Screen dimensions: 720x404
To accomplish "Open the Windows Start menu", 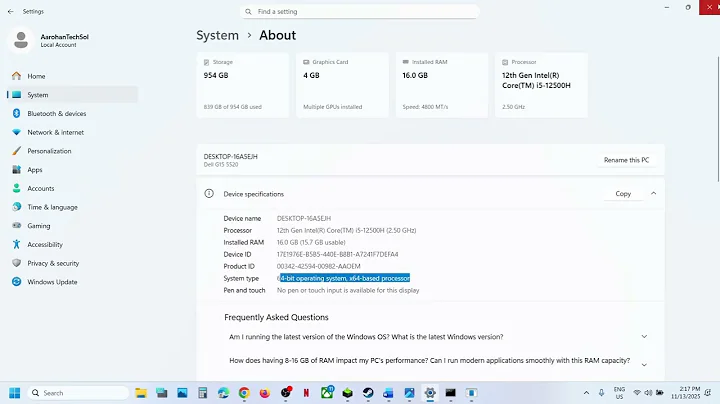I will [x=15, y=393].
